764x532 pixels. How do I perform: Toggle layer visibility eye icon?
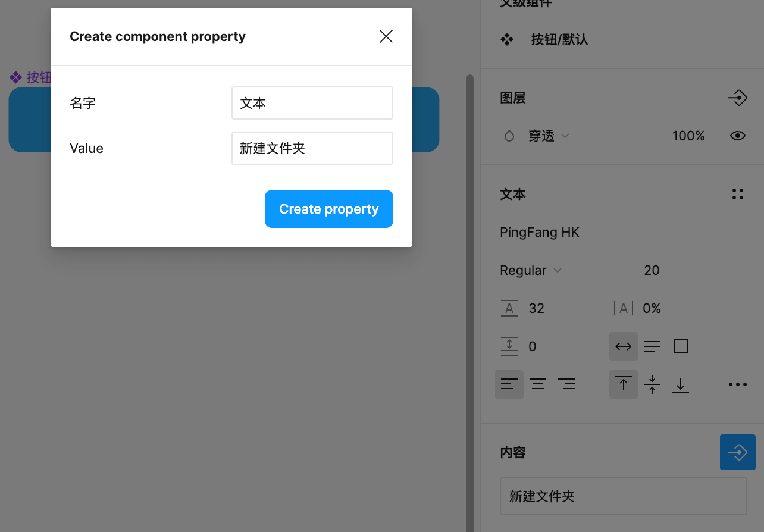(x=737, y=136)
